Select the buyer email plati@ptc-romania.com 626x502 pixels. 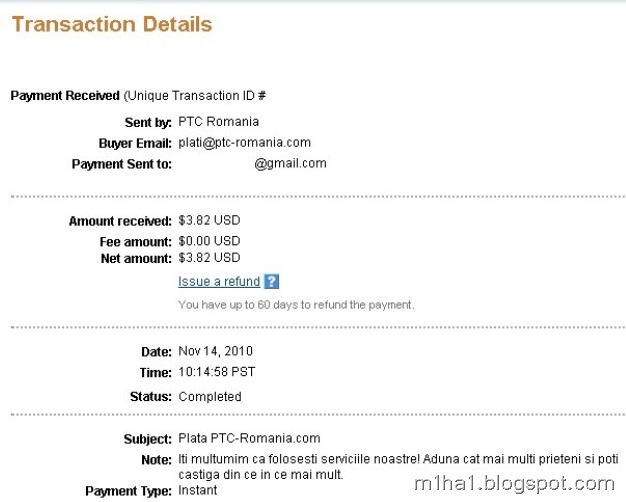[x=244, y=143]
